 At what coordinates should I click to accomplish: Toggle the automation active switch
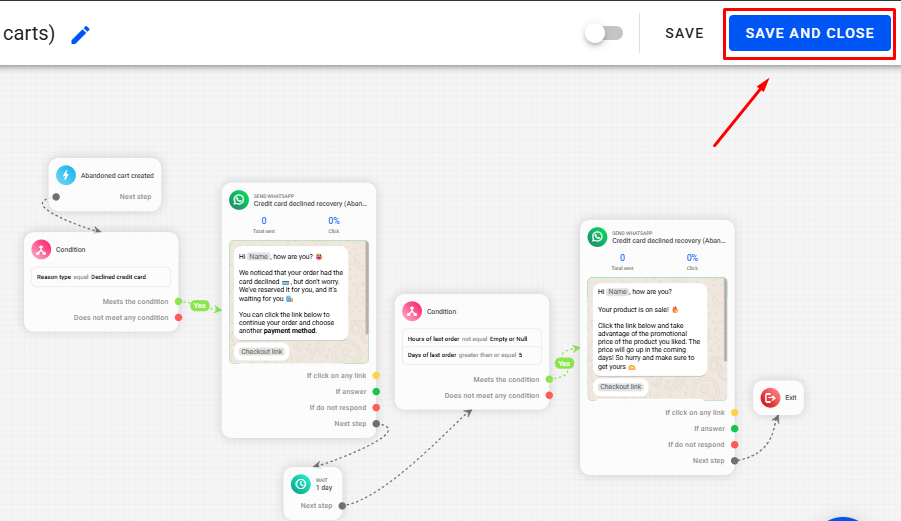603,33
